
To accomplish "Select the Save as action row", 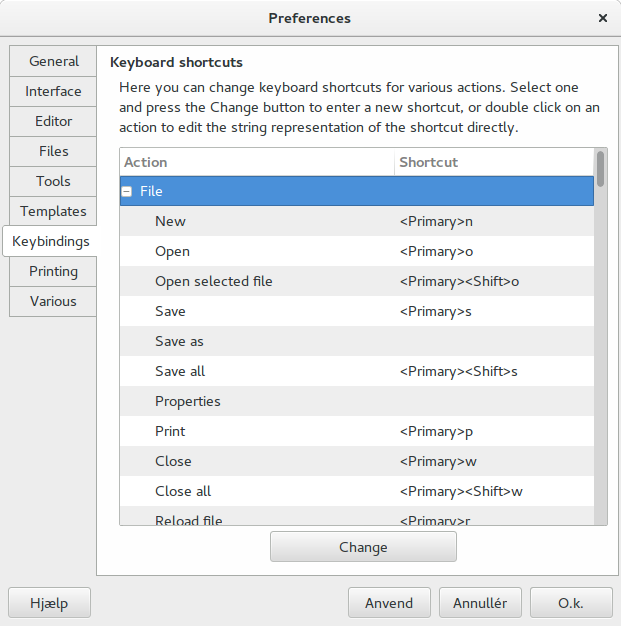I will tap(357, 341).
